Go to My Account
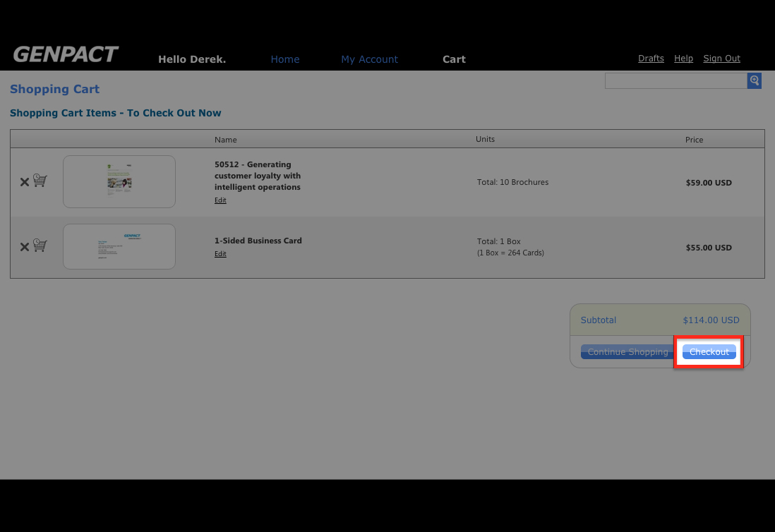Viewport: 775px width, 532px height. tap(369, 59)
